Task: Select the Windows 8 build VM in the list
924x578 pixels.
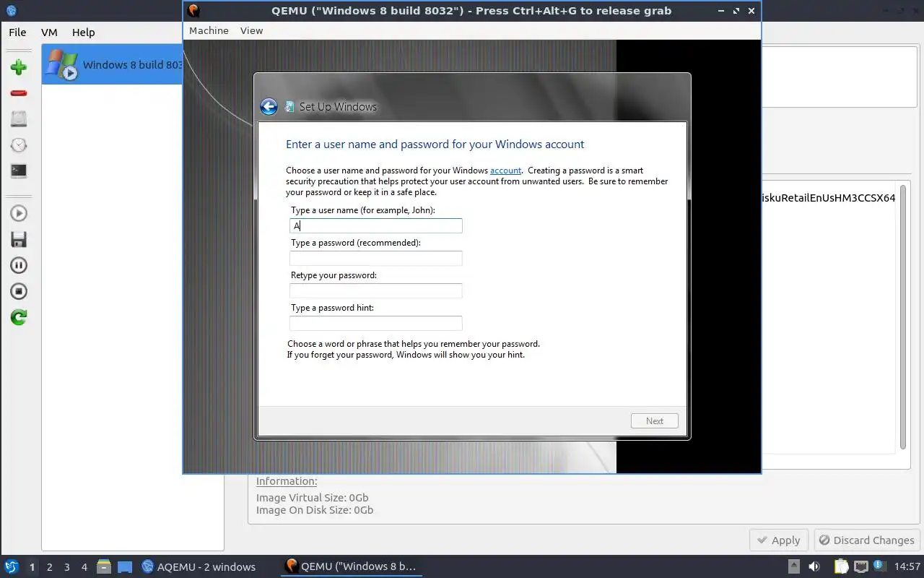Action: [112, 64]
